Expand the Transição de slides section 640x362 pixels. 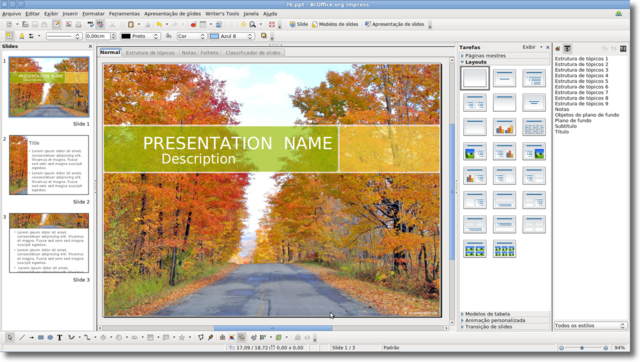[x=488, y=327]
